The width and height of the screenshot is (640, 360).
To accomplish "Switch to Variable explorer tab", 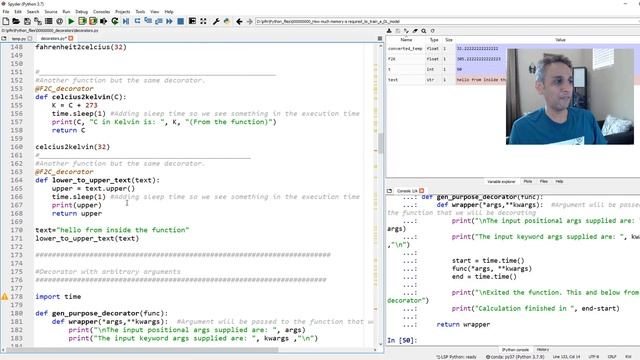I will point(501,181).
